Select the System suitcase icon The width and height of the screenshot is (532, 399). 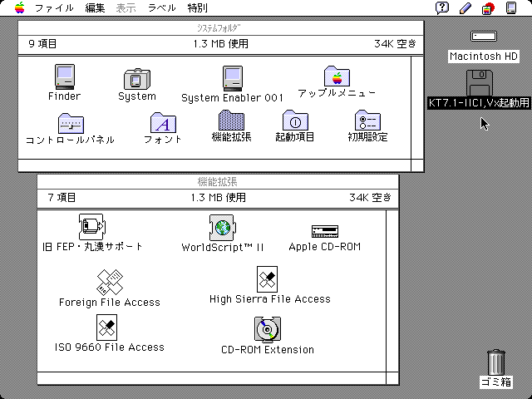[136, 79]
